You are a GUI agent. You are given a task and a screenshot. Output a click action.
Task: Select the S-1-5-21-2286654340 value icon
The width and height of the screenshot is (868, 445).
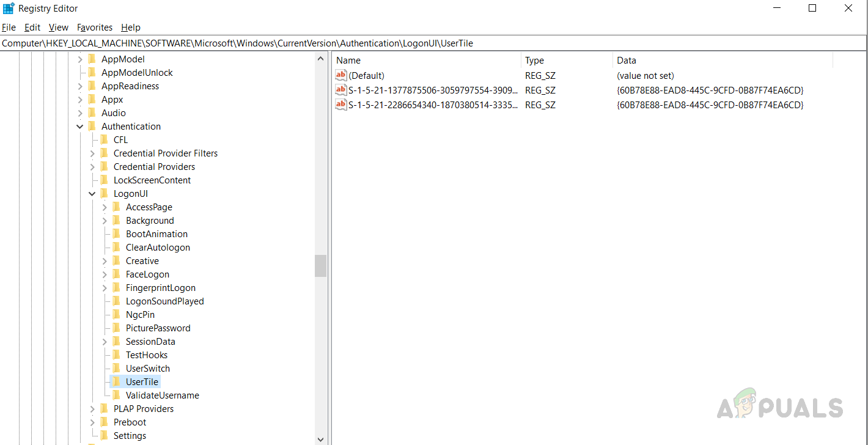click(341, 105)
